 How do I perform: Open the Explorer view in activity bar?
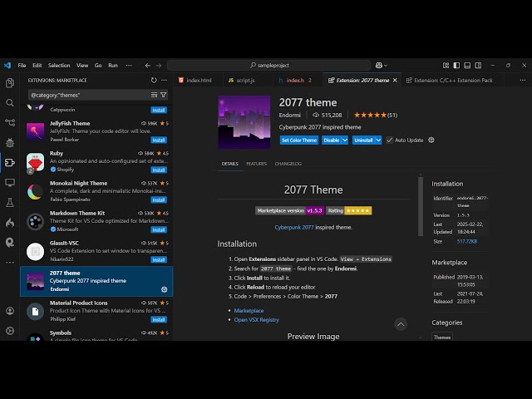10,83
